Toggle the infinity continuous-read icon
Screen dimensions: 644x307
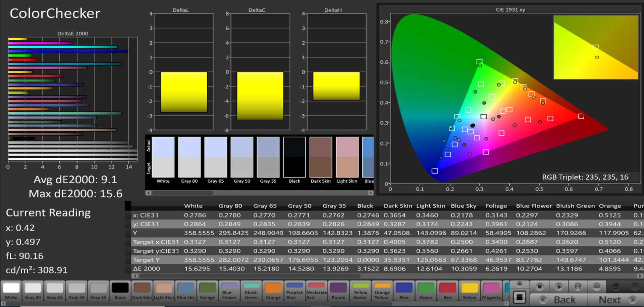click(x=596, y=287)
